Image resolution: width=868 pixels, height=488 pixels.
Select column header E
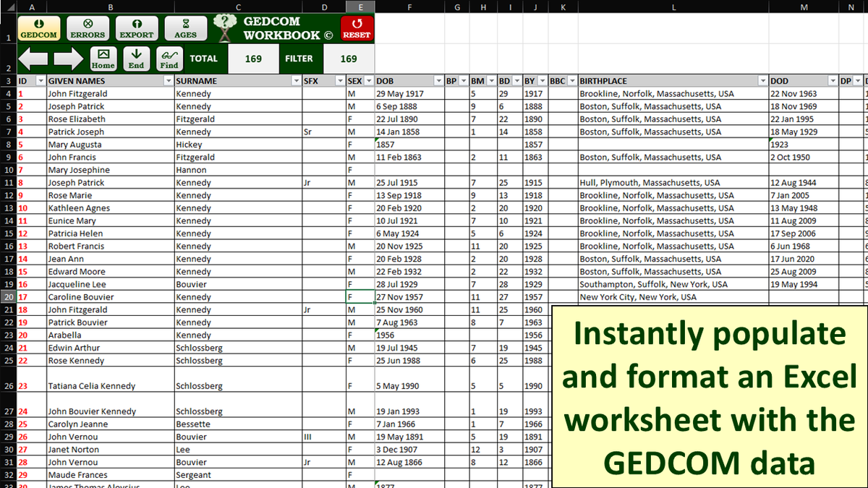click(x=359, y=6)
